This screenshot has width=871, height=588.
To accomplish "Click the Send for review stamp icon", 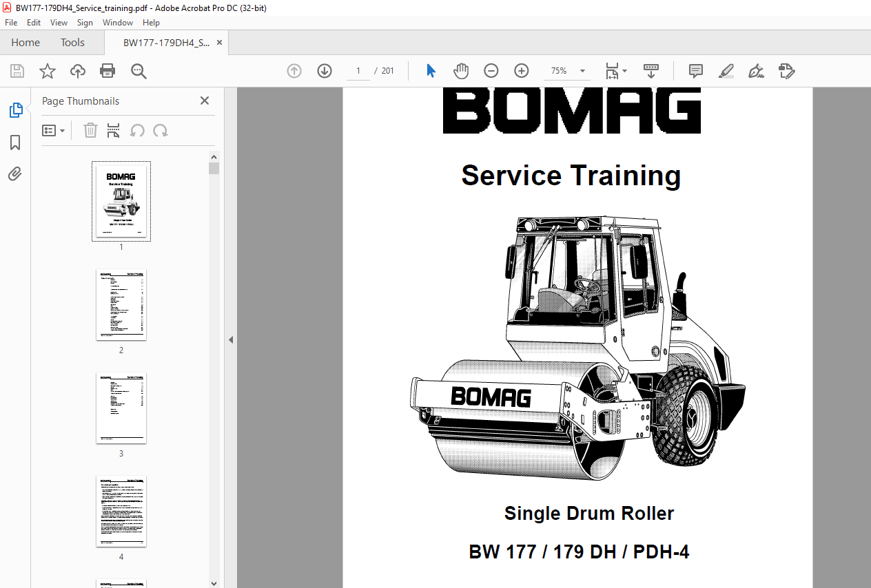I will tap(786, 71).
